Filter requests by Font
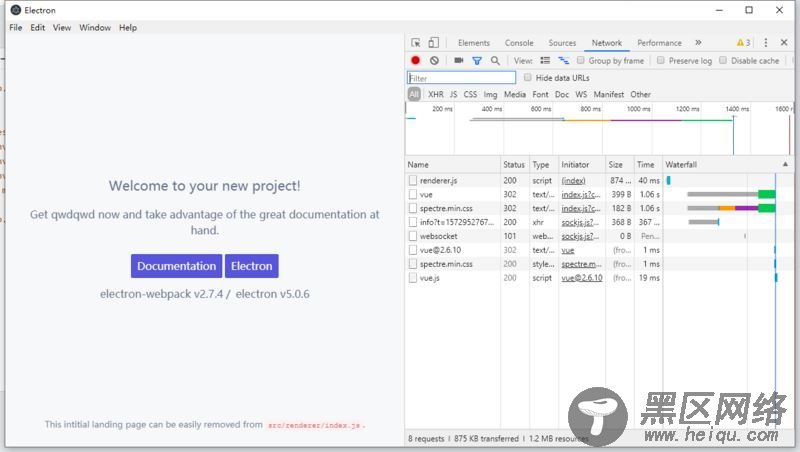800x452 pixels. pos(540,94)
